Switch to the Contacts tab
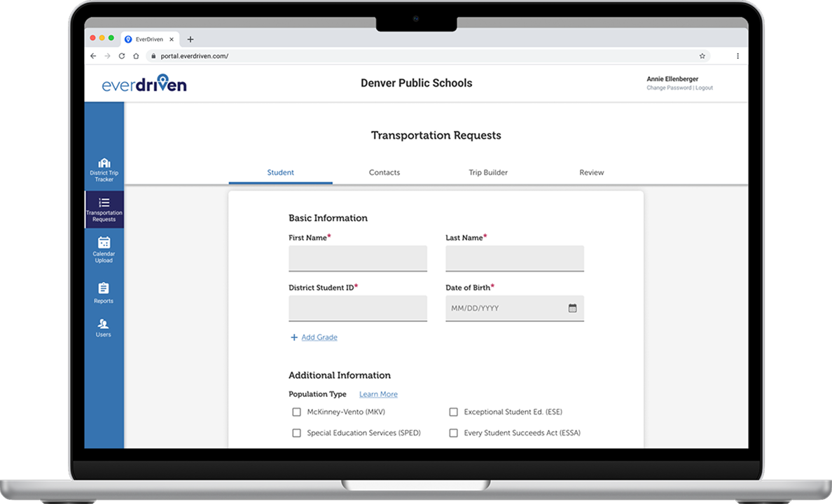The width and height of the screenshot is (832, 504). click(384, 172)
